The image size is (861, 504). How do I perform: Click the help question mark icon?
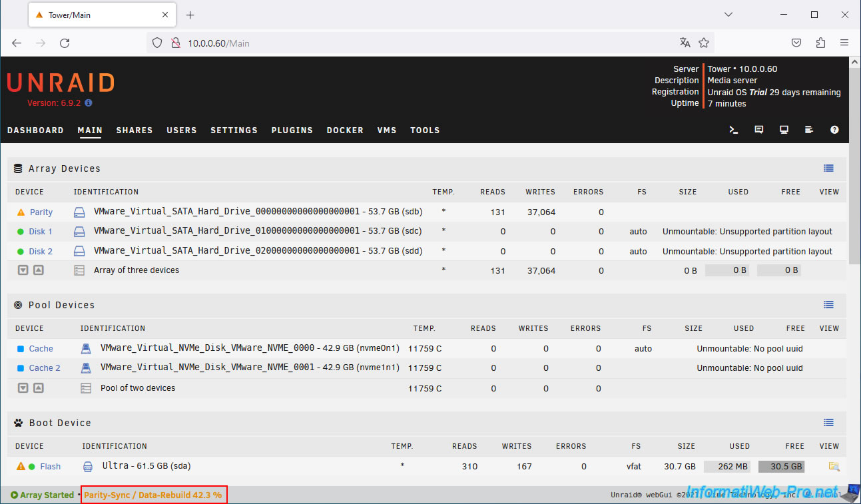click(x=834, y=130)
